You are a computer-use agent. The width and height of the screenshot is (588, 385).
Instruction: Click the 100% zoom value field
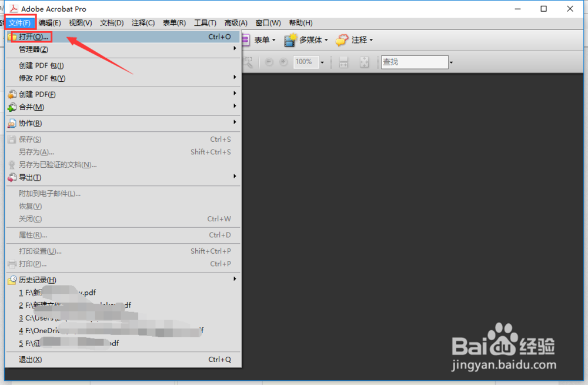(x=306, y=62)
